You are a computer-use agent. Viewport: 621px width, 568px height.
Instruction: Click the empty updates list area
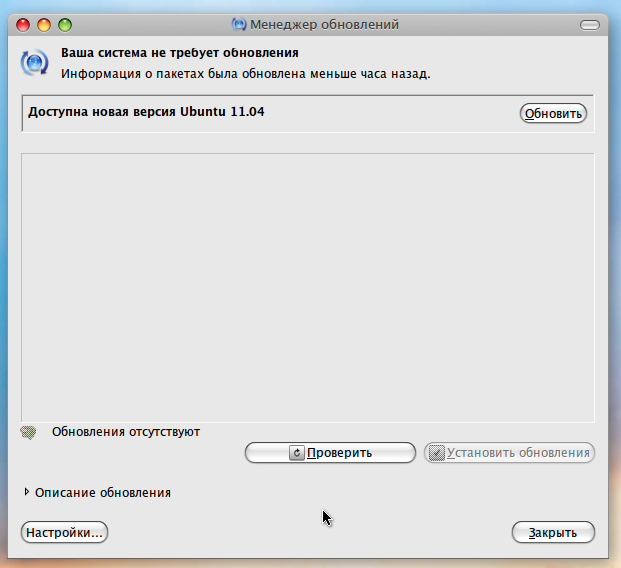click(308, 288)
